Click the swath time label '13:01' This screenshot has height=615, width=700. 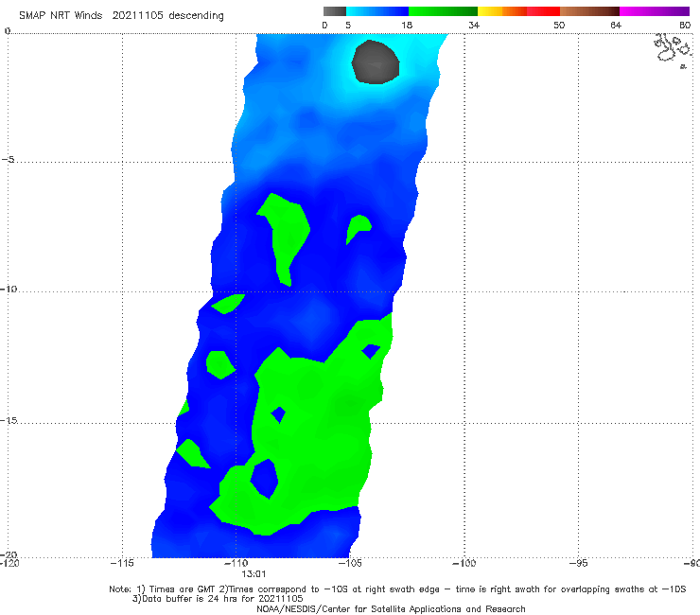tap(254, 574)
